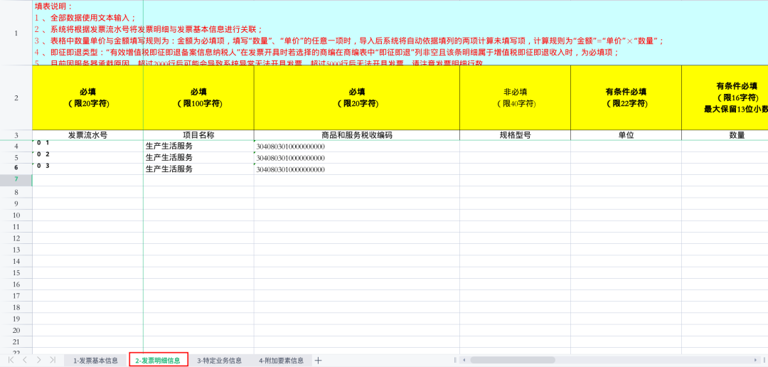
Task: Click yellow 有条件必填 (限22字符) cell
Action: click(625, 98)
